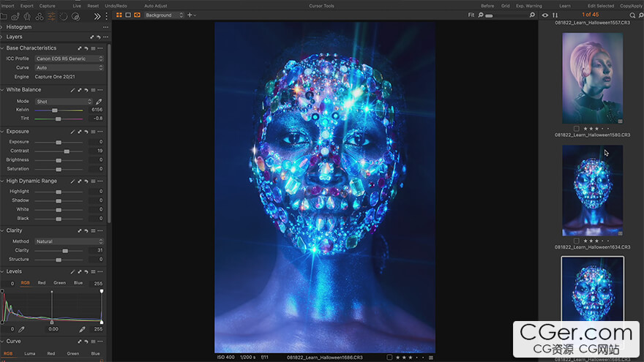This screenshot has width=644, height=362.
Task: Open browser sort arrows icon
Action: coord(555,15)
